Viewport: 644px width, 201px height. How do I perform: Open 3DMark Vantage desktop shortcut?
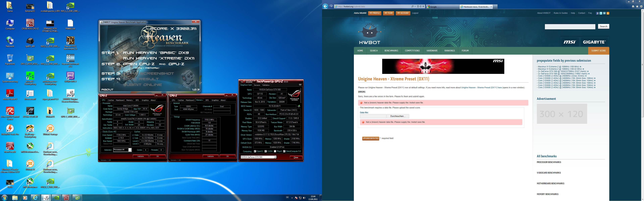pos(50,130)
